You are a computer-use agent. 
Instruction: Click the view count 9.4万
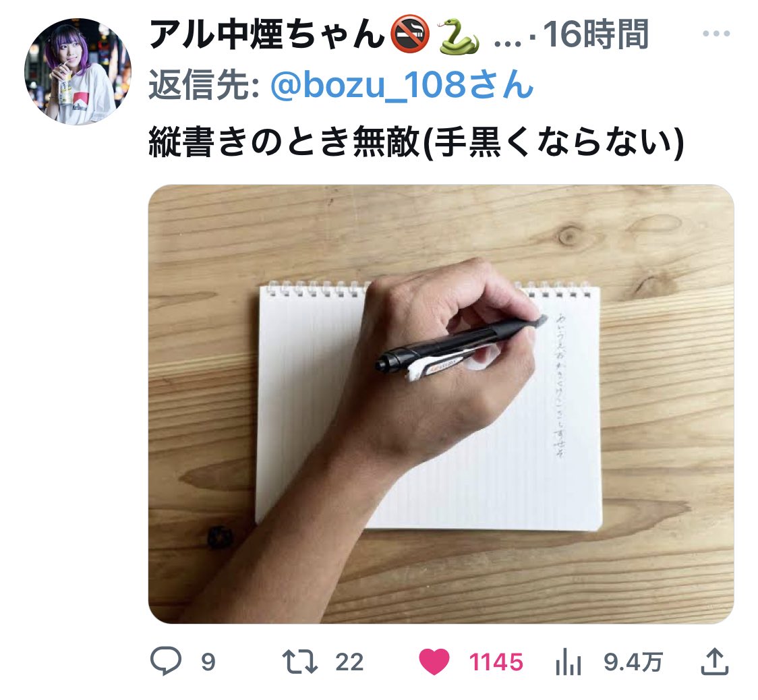[633, 662]
